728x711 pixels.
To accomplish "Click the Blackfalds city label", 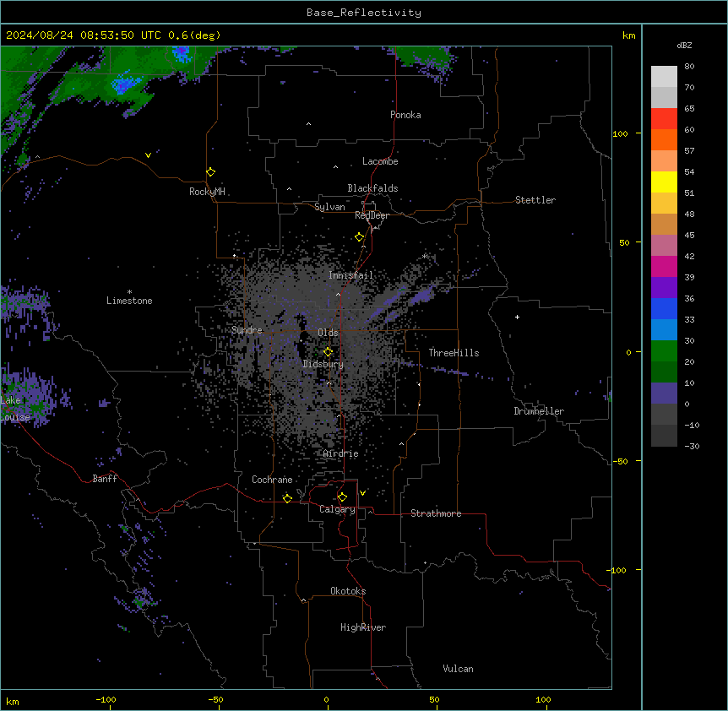I will (x=372, y=188).
